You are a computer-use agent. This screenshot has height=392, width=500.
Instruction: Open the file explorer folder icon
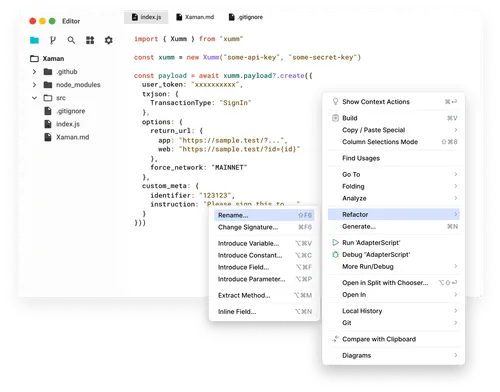pos(34,40)
